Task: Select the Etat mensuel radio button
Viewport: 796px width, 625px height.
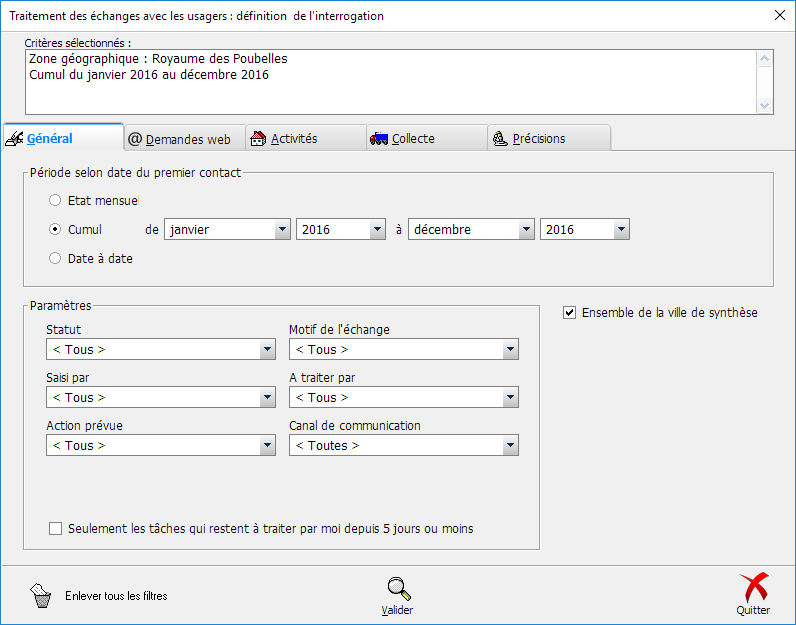Action: [x=55, y=200]
